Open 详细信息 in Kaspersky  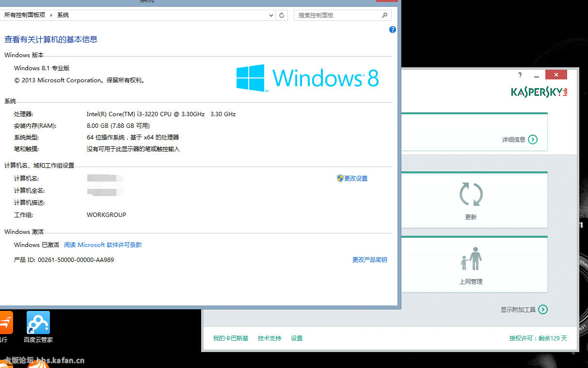coord(513,139)
